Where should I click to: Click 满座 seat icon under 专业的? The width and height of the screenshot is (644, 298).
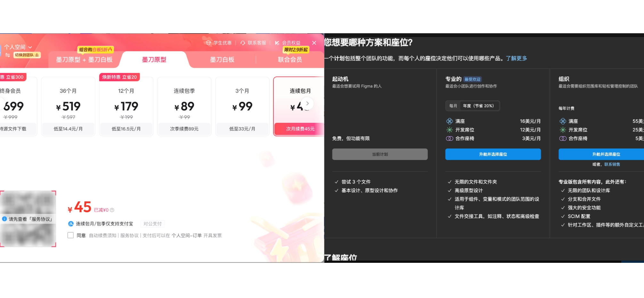click(450, 121)
